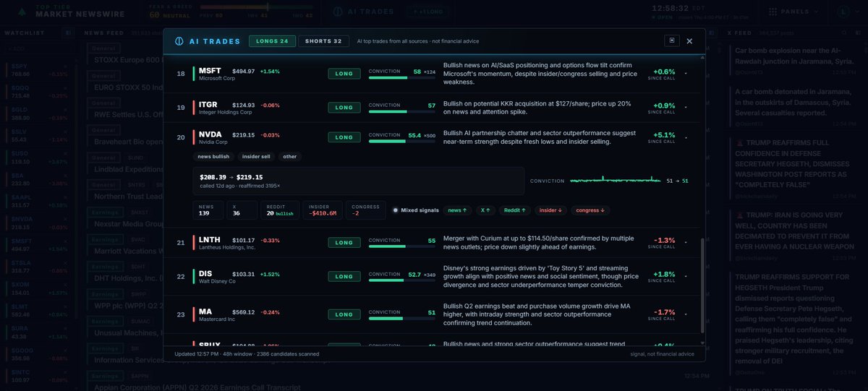Click the 'Mastercard Inc' company name

[x=217, y=319]
